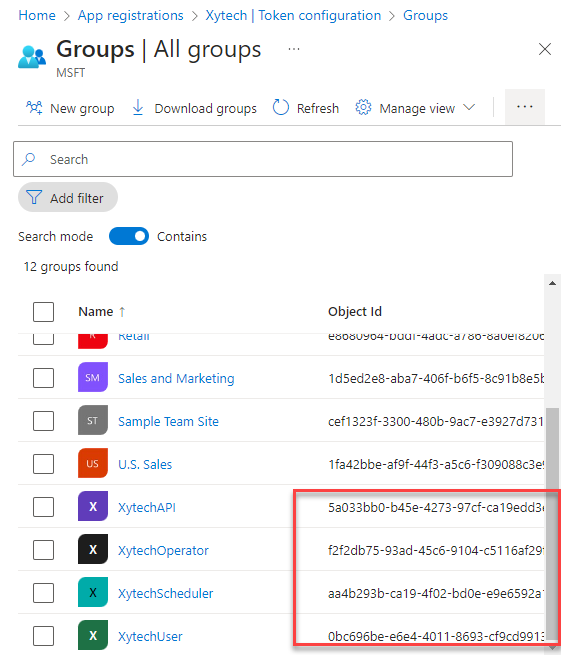Click the New group icon

34,108
